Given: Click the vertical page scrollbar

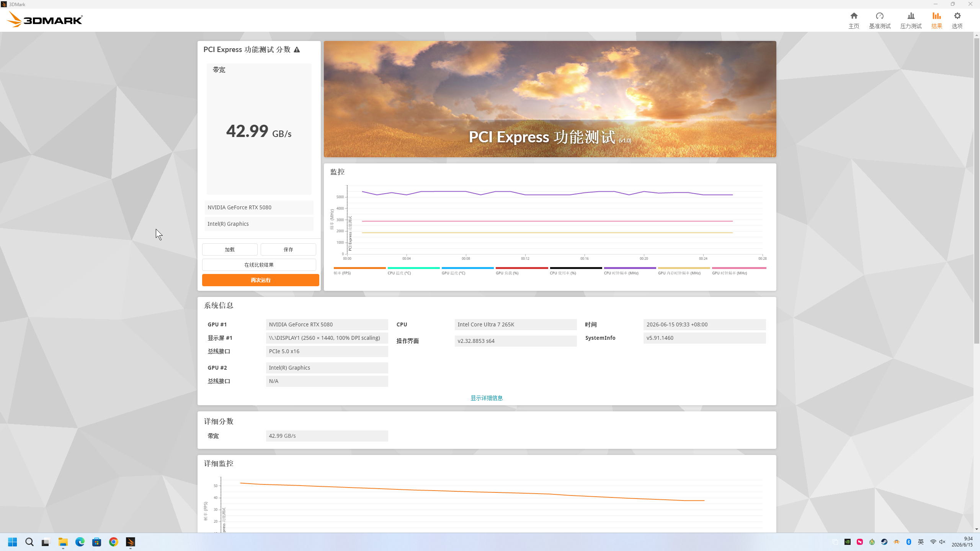Looking at the screenshot, I should pos(977,190).
